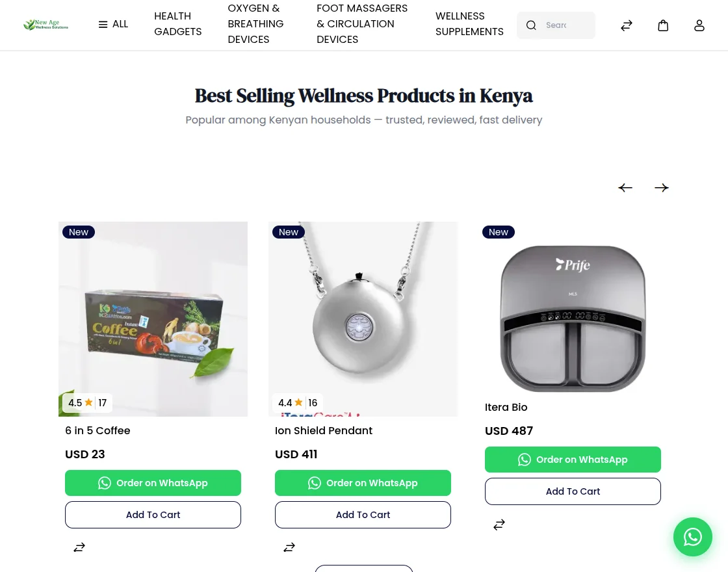Compare the Itera Bio product
This screenshot has width=728, height=572.
pos(499,525)
